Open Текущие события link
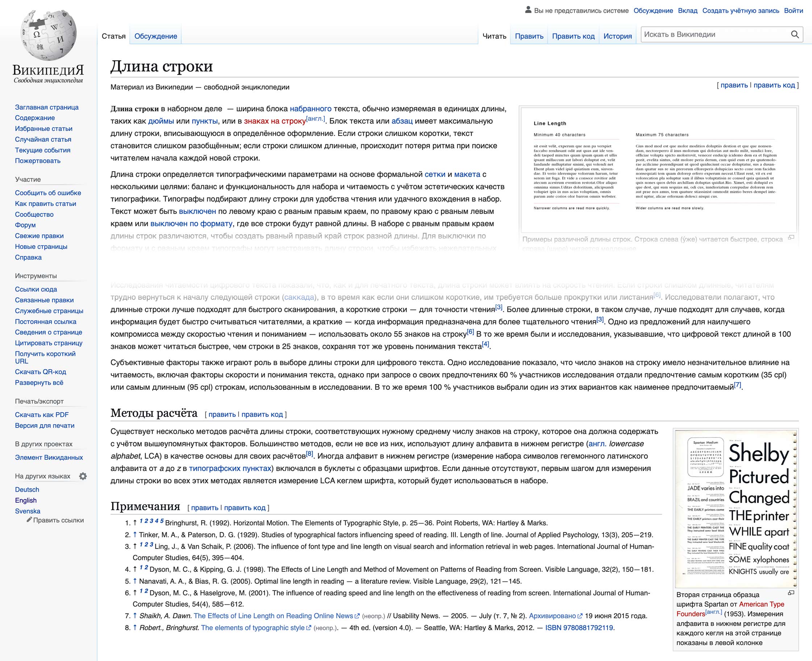Viewport: 812px width, 661px height. (43, 150)
